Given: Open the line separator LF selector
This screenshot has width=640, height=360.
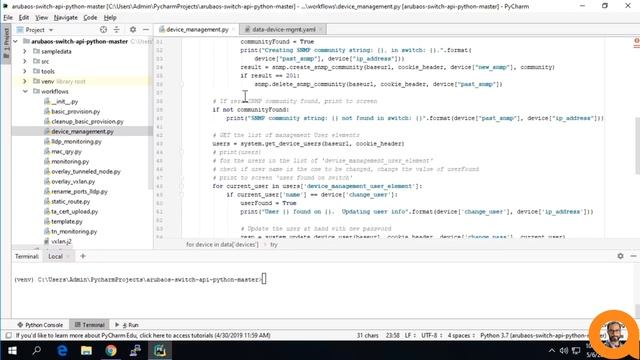Looking at the screenshot, I should point(410,336).
